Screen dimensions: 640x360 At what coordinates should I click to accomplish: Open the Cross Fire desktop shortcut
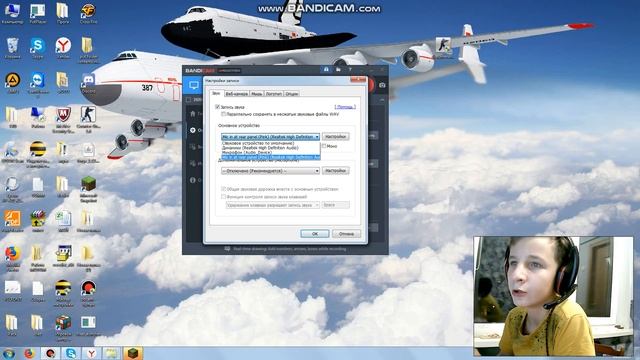88,13
